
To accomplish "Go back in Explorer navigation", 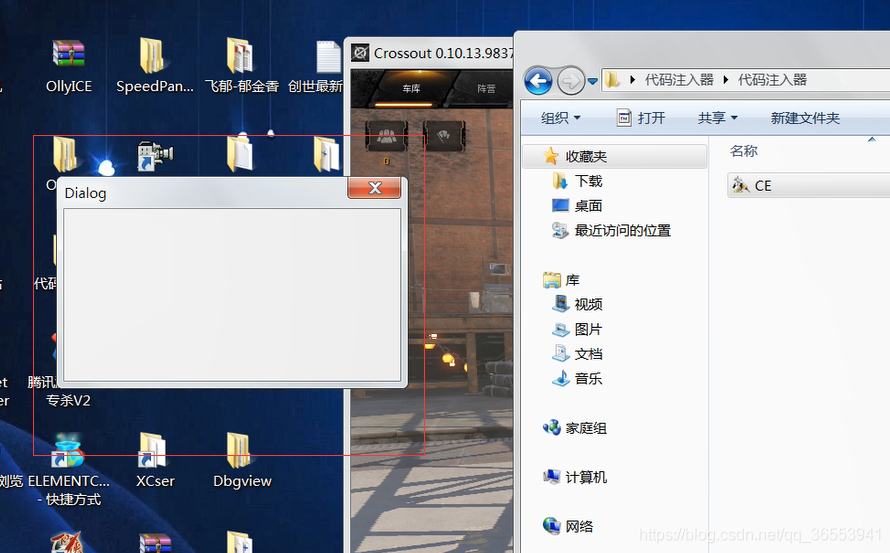I will pos(538,81).
